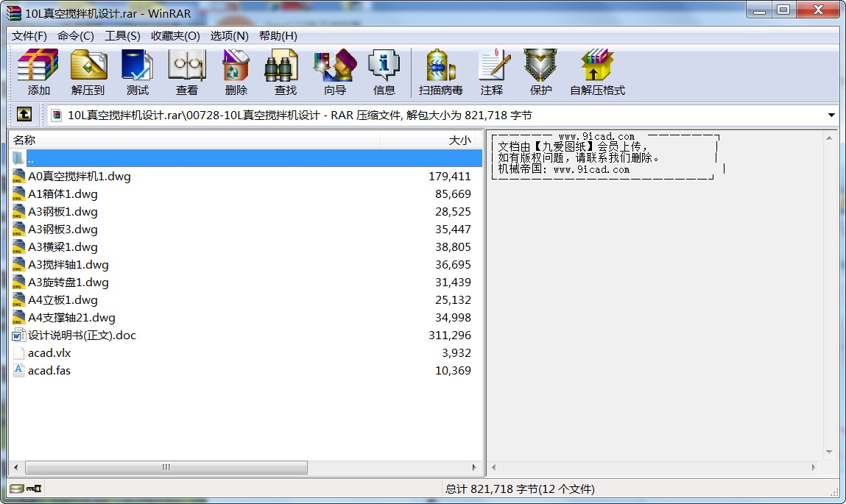846x504 pixels.
Task: Click the key password icon in status bar
Action: [x=33, y=489]
